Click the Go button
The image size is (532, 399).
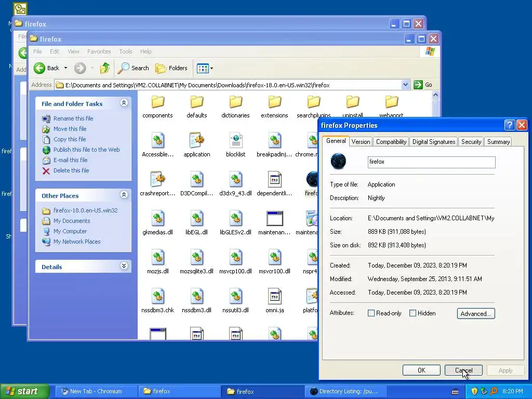click(423, 85)
